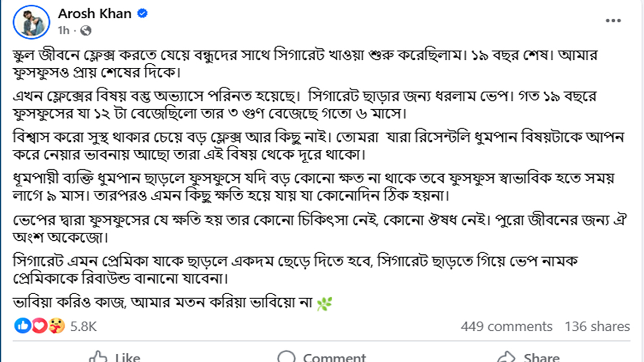Click the first paragraph of the post
Viewport: 644px width, 362px height.
click(302, 64)
